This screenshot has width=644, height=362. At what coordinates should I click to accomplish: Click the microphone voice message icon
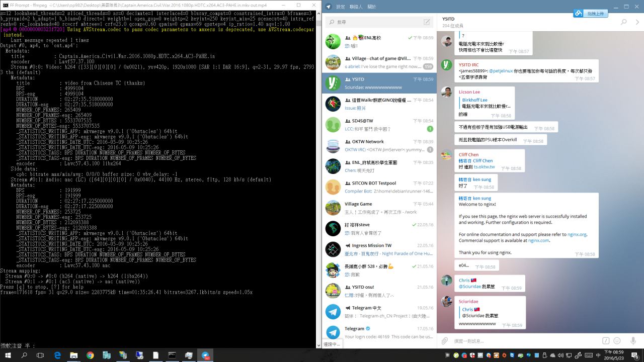point(633,341)
